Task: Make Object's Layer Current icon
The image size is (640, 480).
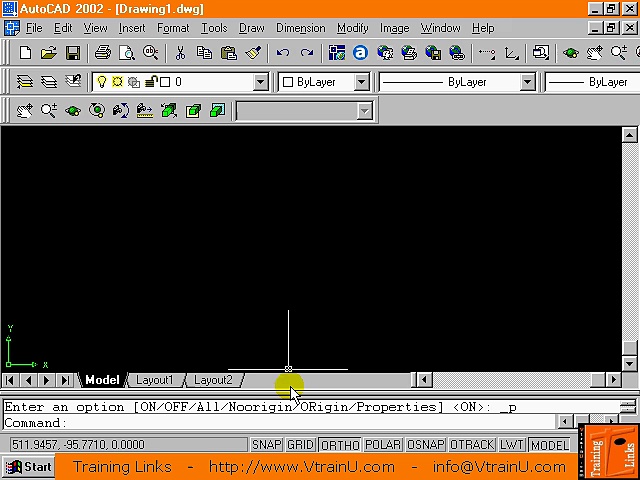Action: 24,82
